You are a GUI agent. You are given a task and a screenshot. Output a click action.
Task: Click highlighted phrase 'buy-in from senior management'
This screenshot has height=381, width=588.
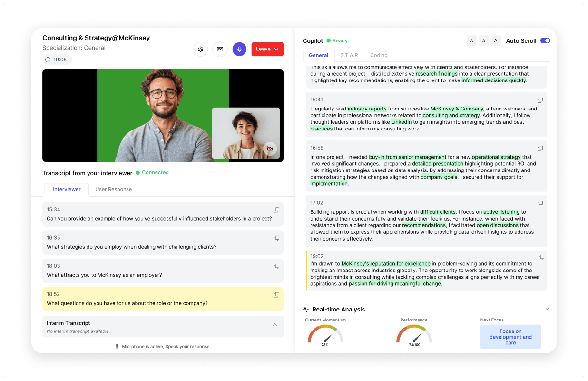pos(408,157)
